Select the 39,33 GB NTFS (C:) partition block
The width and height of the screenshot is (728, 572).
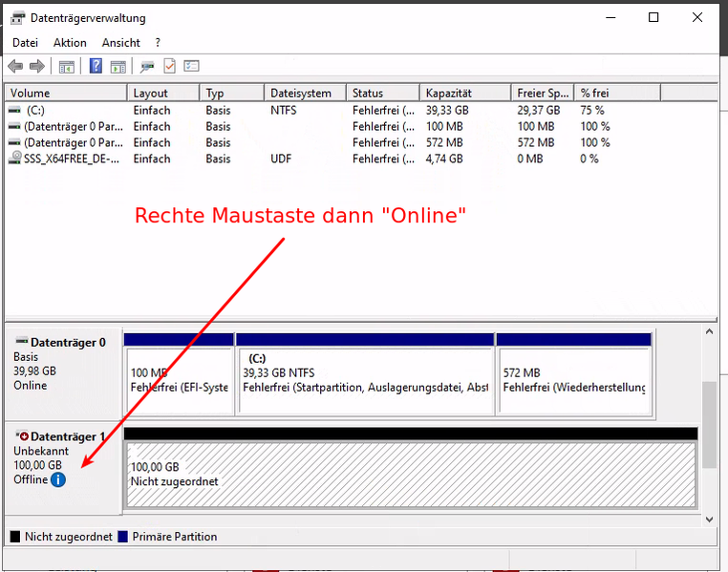click(x=365, y=380)
